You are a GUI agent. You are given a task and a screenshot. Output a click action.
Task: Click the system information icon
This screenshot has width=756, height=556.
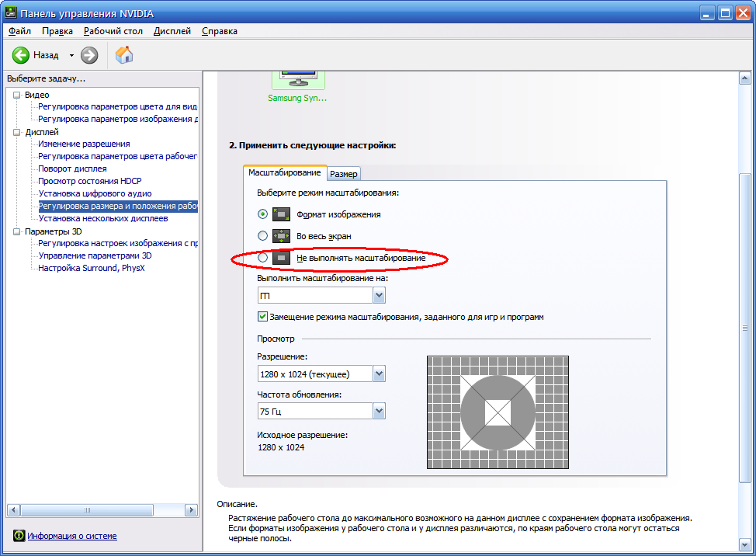19,535
